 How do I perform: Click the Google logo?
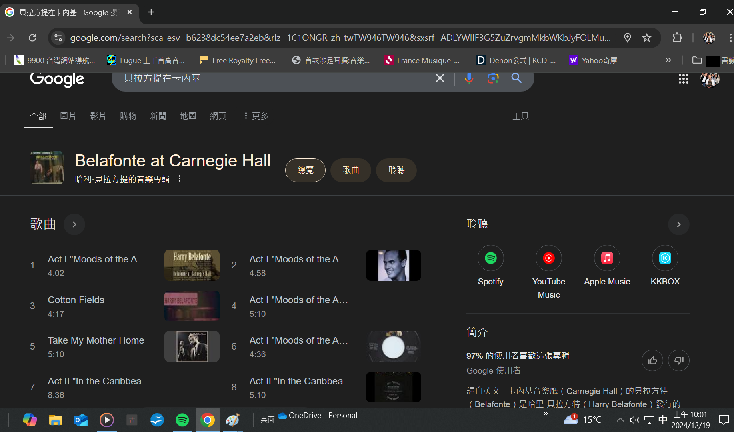coord(57,79)
